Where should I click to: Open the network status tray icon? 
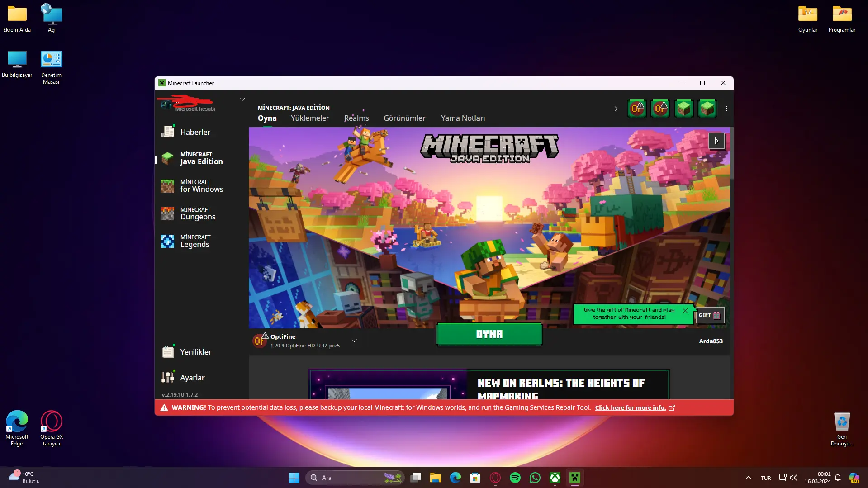pos(783,478)
